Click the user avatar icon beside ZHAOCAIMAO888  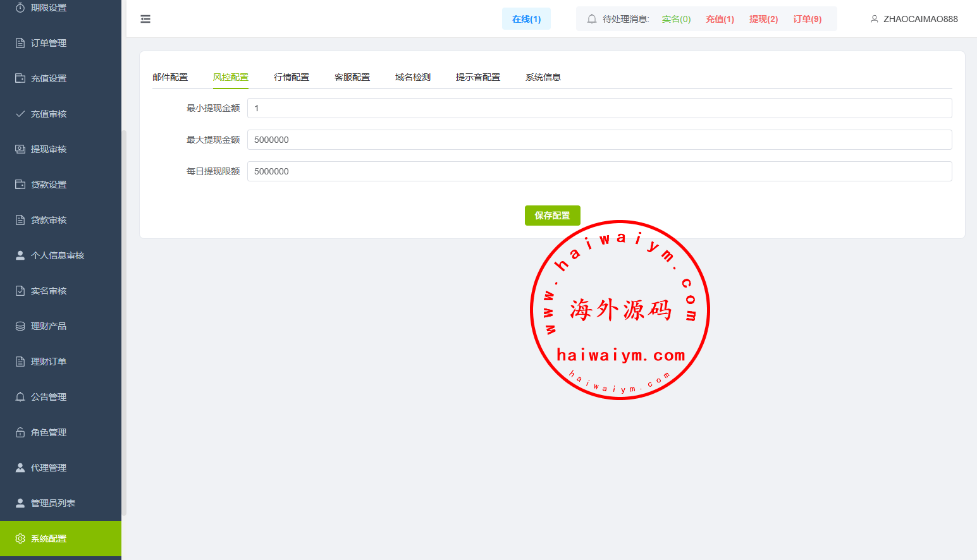(875, 19)
